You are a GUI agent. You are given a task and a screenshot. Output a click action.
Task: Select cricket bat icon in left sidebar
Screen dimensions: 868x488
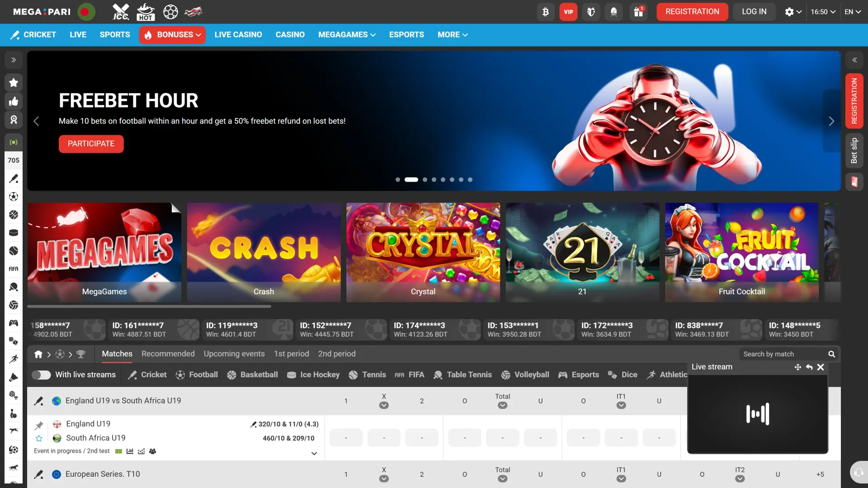14,178
